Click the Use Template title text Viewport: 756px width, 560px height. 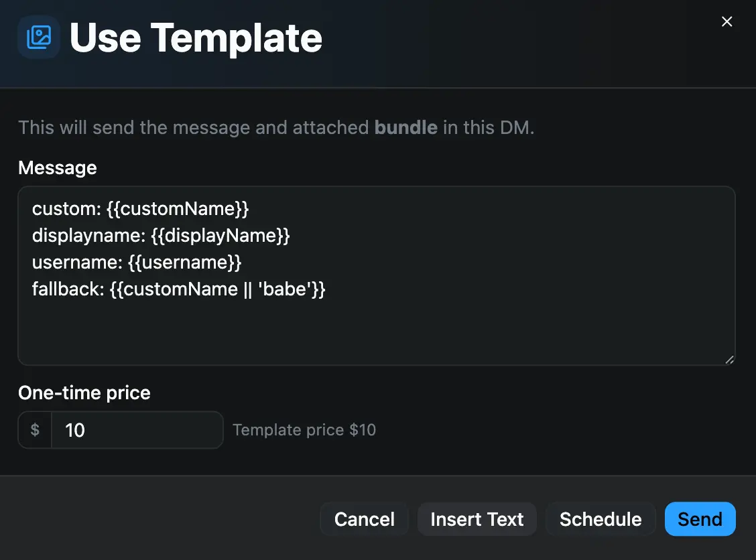(196, 38)
